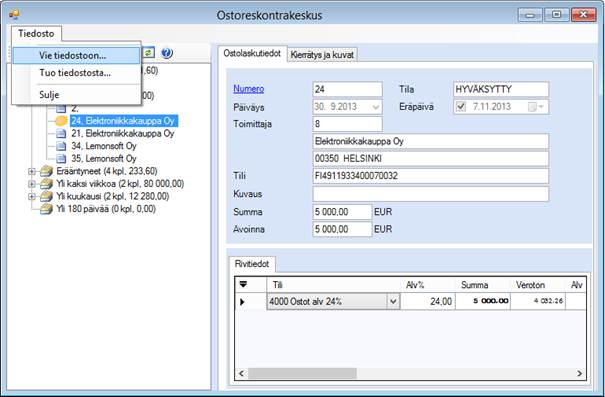Click document icon of 34. Lemonsoft Oy
The image size is (605, 397).
61,146
